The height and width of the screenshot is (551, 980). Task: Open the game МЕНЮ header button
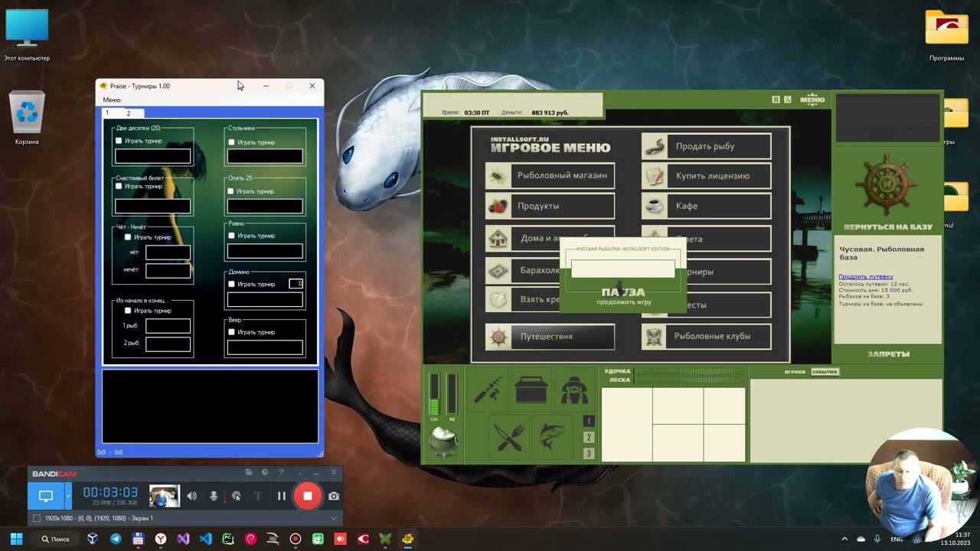point(812,99)
